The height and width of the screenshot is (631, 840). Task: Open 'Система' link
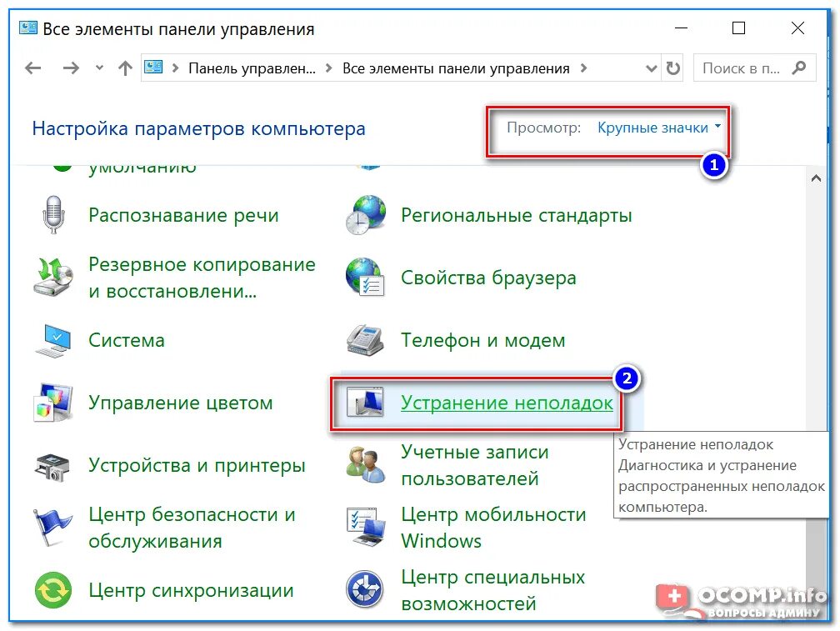click(127, 340)
